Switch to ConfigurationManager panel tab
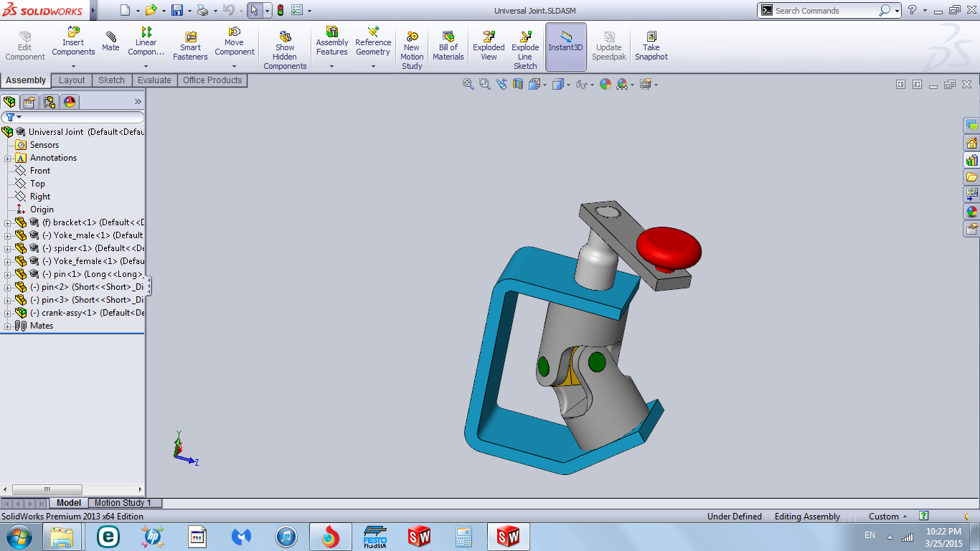The width and height of the screenshot is (980, 551). point(50,101)
